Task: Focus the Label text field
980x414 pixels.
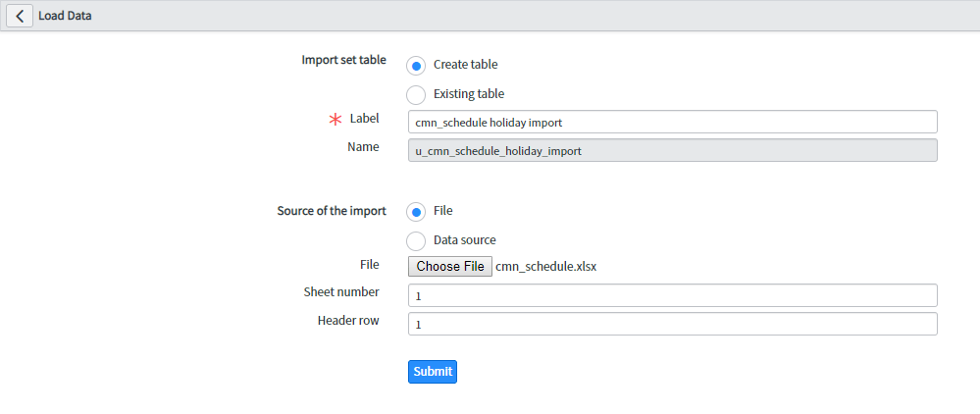Action: [x=672, y=122]
